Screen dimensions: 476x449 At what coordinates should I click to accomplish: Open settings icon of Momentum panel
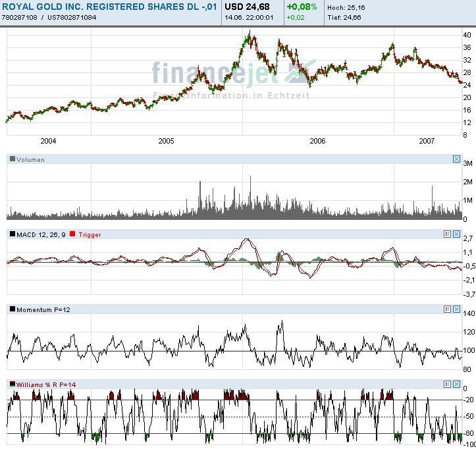coord(447,309)
